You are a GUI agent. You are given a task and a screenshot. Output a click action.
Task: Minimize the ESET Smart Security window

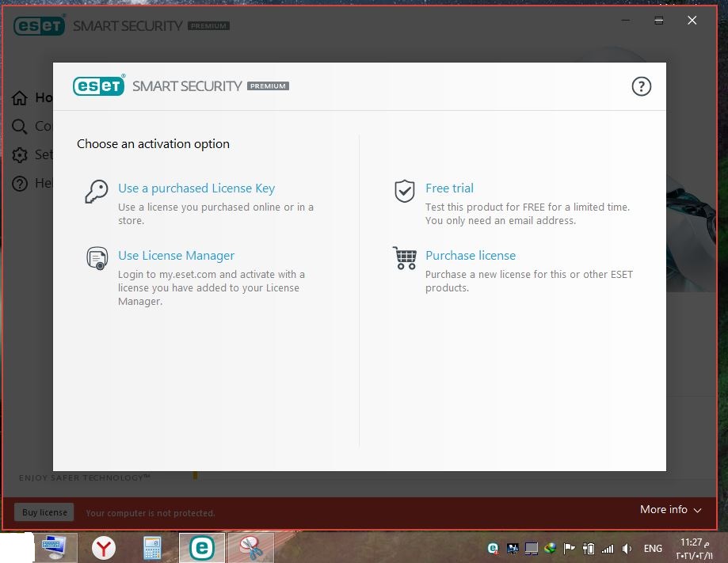(626, 21)
